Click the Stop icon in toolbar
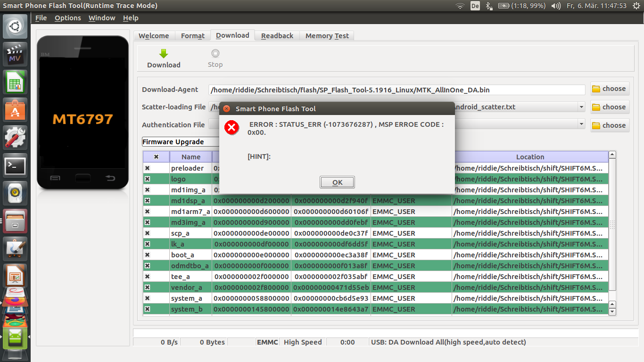This screenshot has height=362, width=644. (x=215, y=53)
